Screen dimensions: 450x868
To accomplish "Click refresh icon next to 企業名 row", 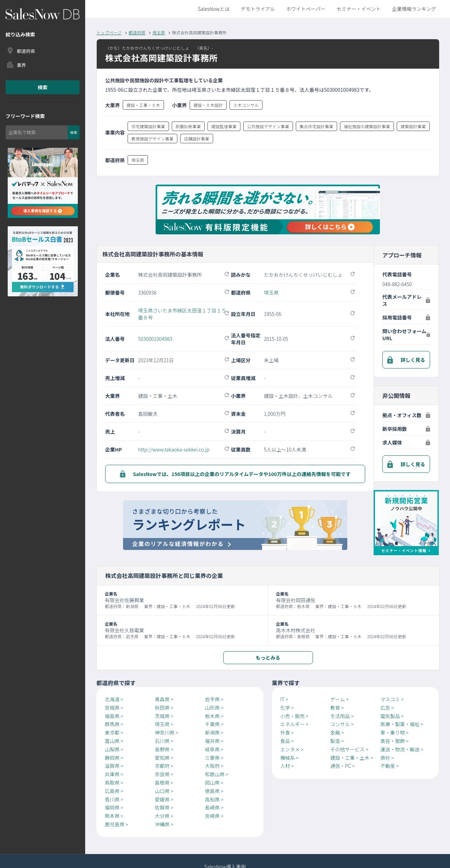I will point(227,274).
